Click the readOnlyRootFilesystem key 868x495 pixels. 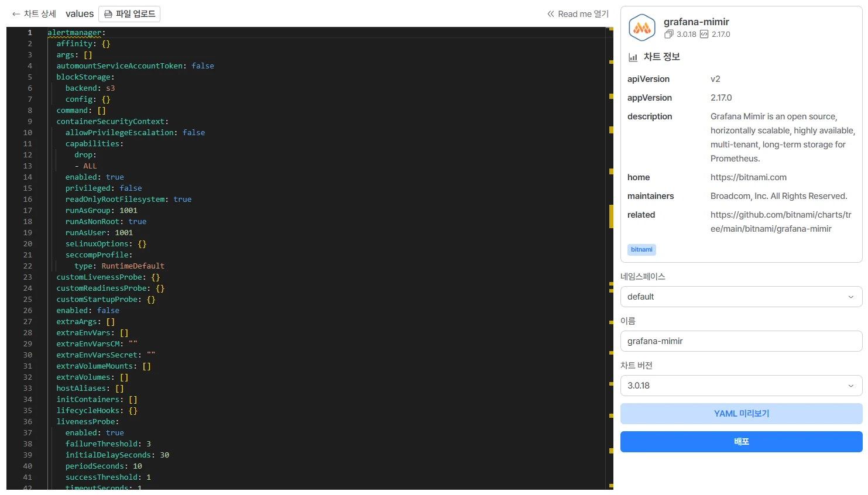(115, 200)
